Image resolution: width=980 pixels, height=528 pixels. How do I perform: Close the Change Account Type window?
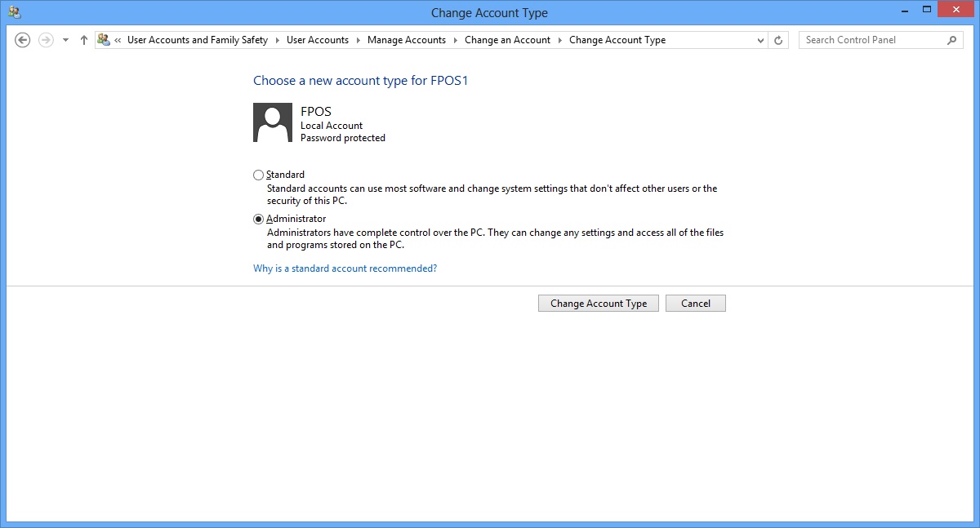pos(955,9)
